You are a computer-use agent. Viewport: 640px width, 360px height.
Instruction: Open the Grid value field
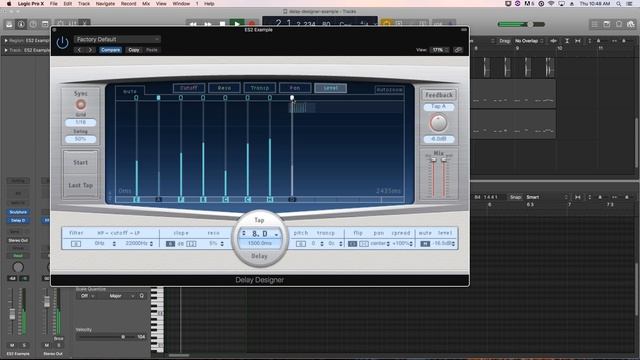80,122
